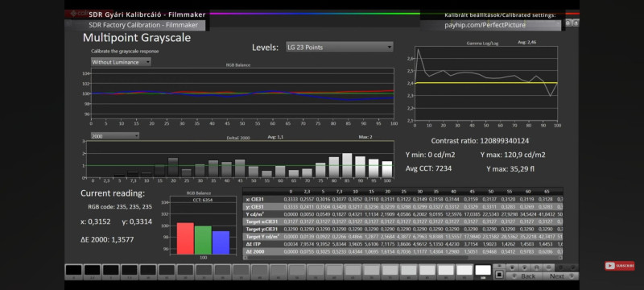Click the Multipoint Grayscale heading
Screen dimensions: 644x290
point(137,38)
